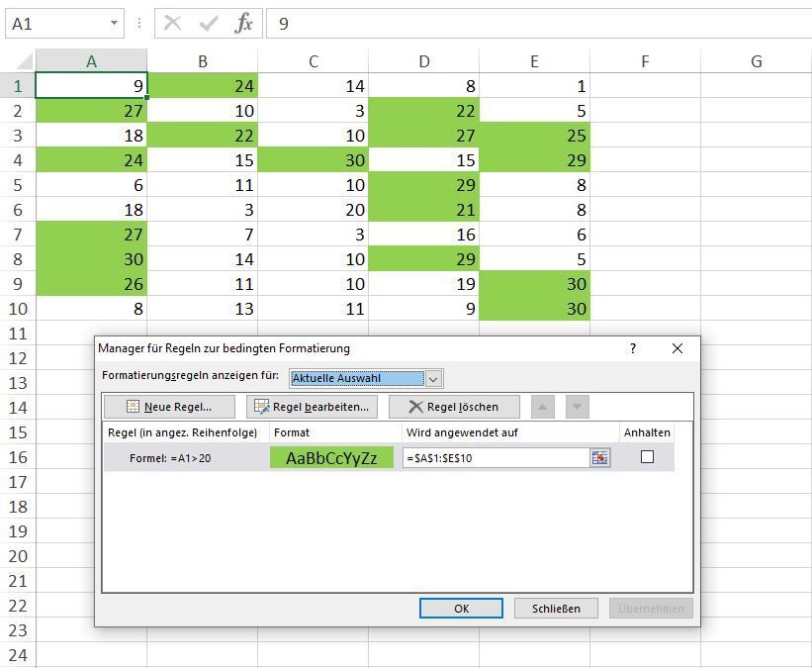This screenshot has width=812, height=668.
Task: Open the Name Box dropdown arrow
Action: coord(114,24)
